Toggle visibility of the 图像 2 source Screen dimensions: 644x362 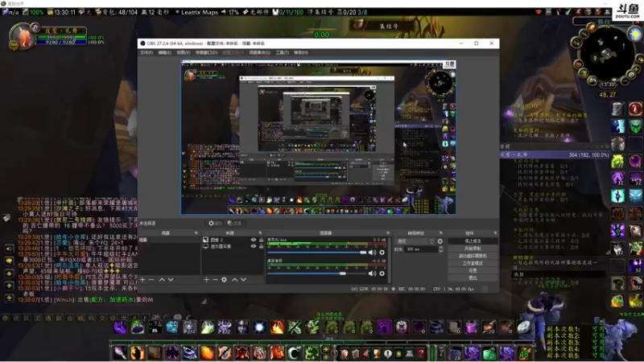254,240
